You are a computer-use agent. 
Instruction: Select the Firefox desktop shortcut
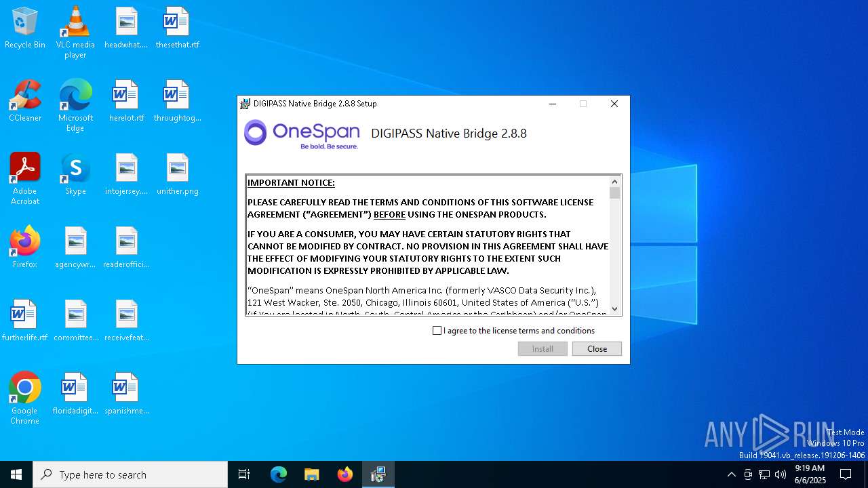[25, 247]
